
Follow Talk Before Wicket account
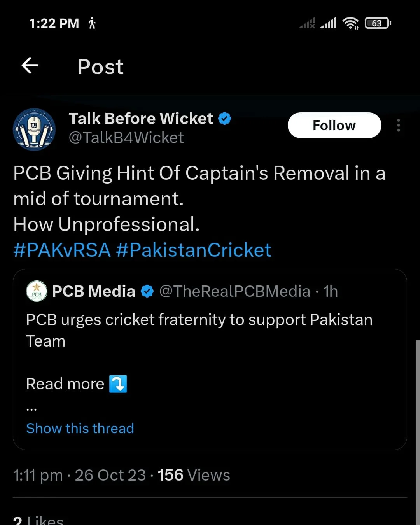334,125
